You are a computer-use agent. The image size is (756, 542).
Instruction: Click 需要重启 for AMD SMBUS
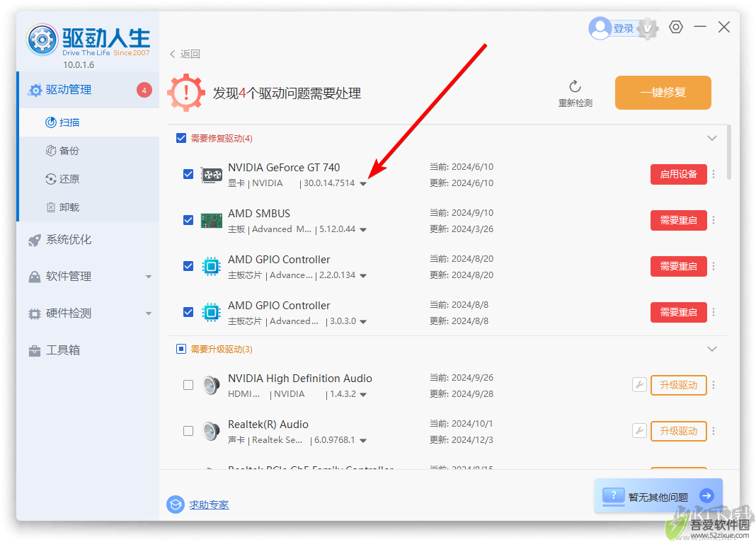[678, 220]
